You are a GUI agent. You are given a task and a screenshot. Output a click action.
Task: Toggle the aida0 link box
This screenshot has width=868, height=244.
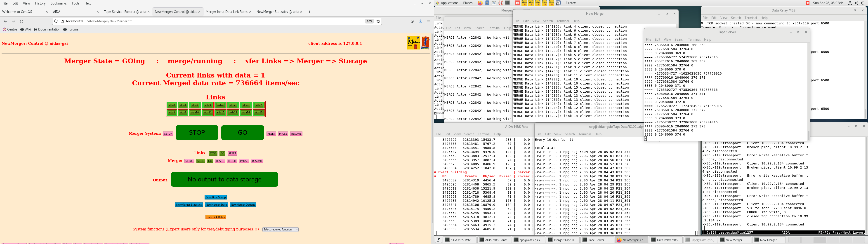point(172,106)
